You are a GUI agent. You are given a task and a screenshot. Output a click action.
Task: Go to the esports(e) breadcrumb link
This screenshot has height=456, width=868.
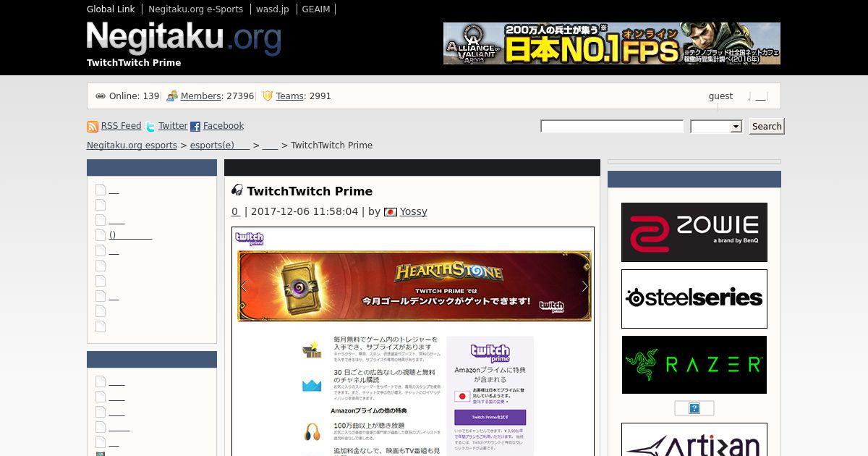[x=220, y=145]
